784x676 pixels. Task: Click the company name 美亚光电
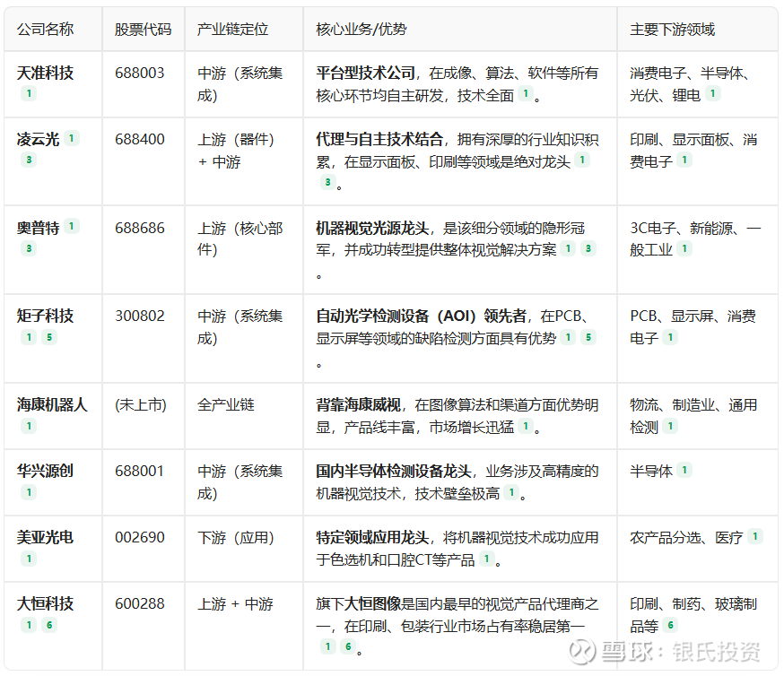(46, 537)
